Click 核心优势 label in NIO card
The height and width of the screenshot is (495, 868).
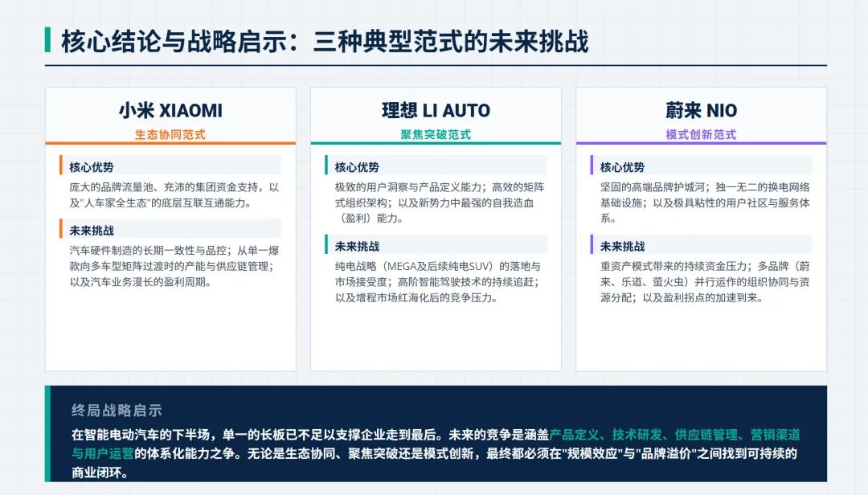pos(622,167)
